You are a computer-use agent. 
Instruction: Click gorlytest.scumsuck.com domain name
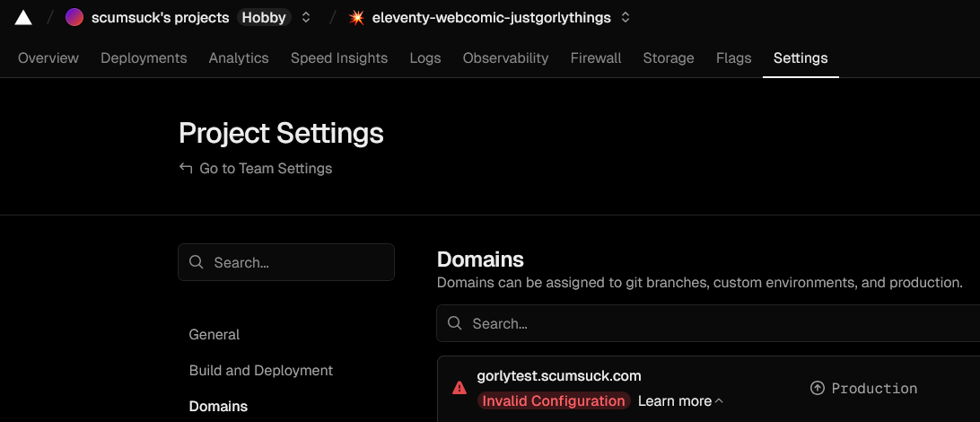(x=559, y=375)
